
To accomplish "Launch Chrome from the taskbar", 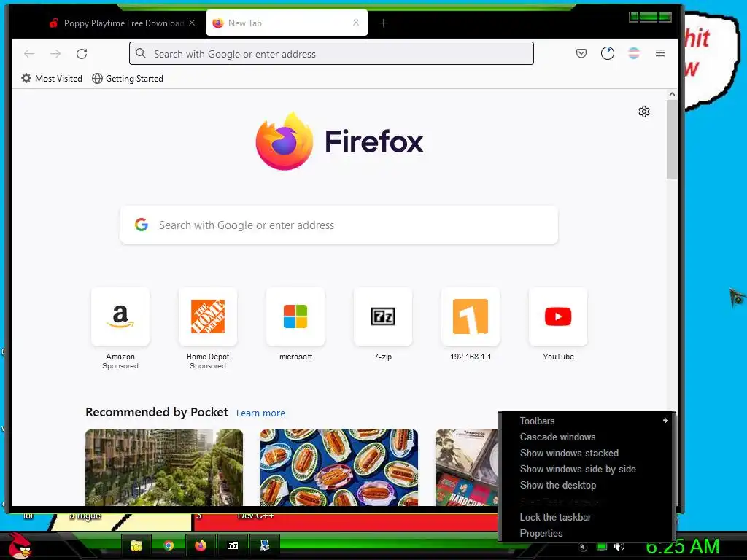I will point(169,545).
